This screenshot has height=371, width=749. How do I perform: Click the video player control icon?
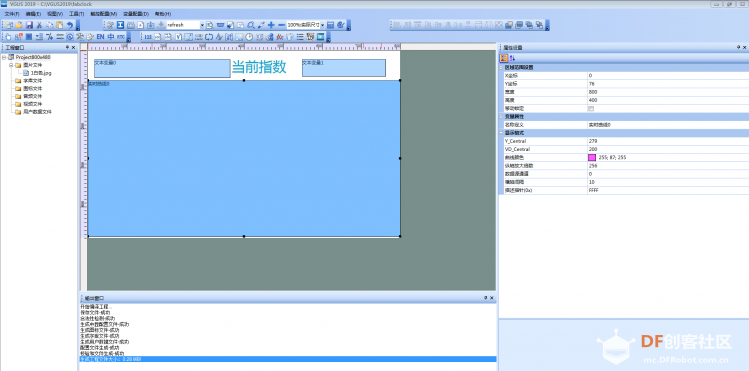coord(321,36)
